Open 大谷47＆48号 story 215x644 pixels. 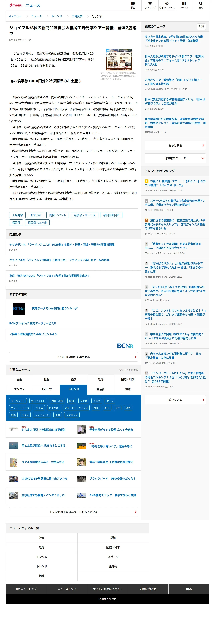tap(44, 478)
